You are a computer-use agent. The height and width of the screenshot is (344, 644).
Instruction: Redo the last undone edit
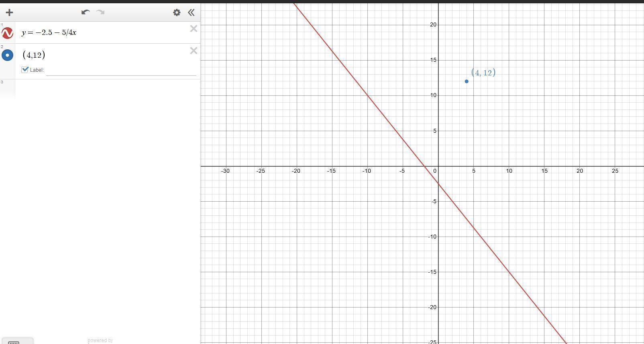(101, 12)
